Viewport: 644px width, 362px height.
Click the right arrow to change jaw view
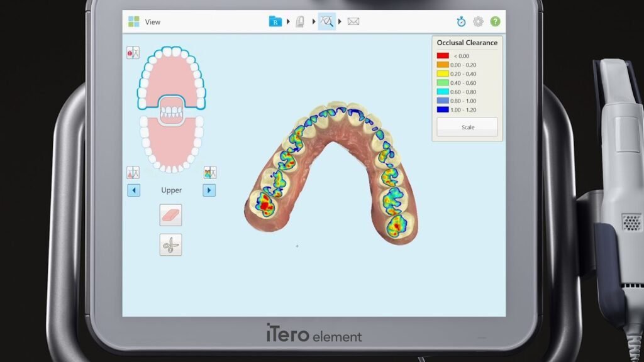click(209, 190)
